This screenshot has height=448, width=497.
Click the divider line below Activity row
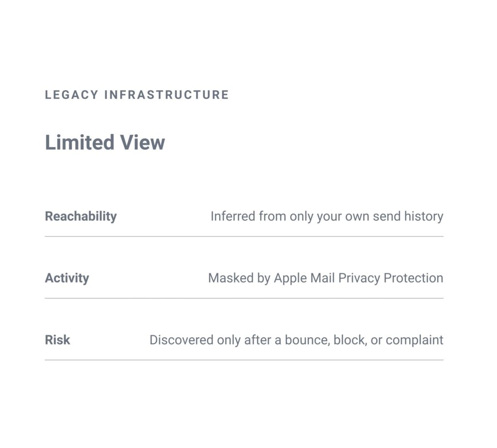click(244, 299)
